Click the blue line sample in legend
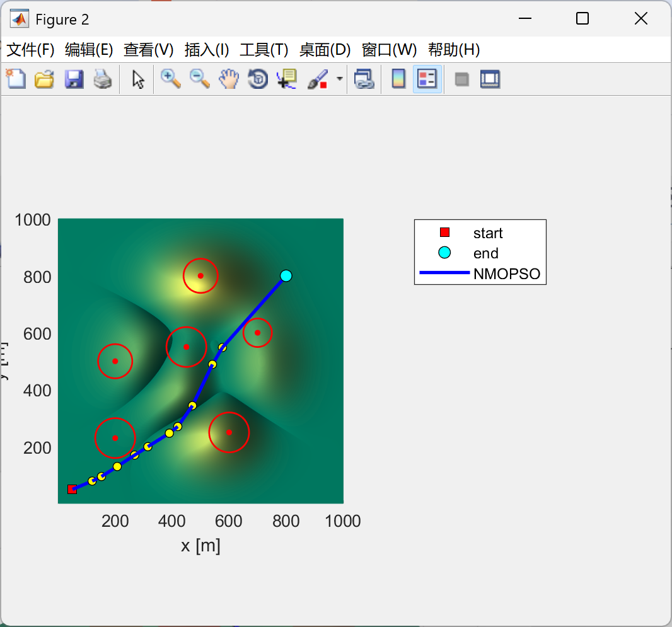 pos(444,272)
